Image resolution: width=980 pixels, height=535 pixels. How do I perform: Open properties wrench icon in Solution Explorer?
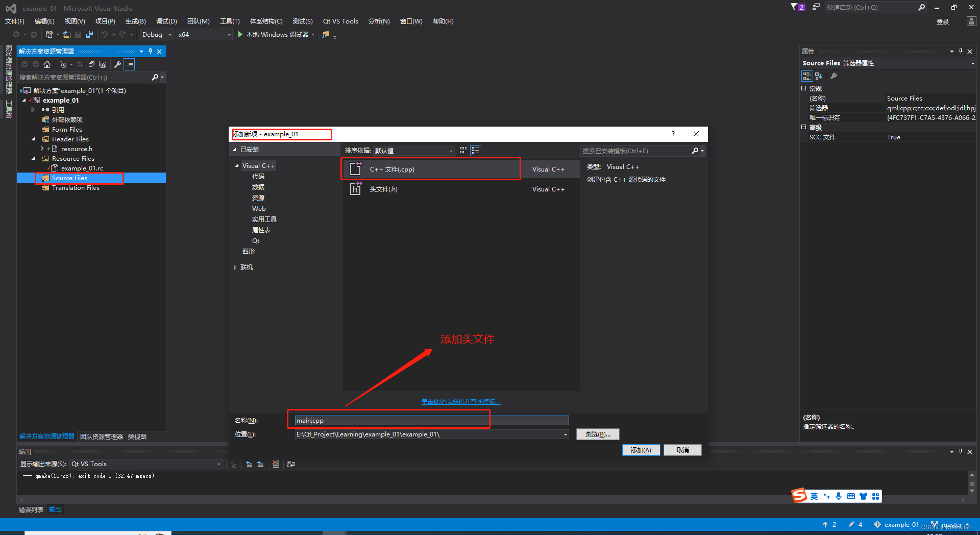[x=117, y=64]
